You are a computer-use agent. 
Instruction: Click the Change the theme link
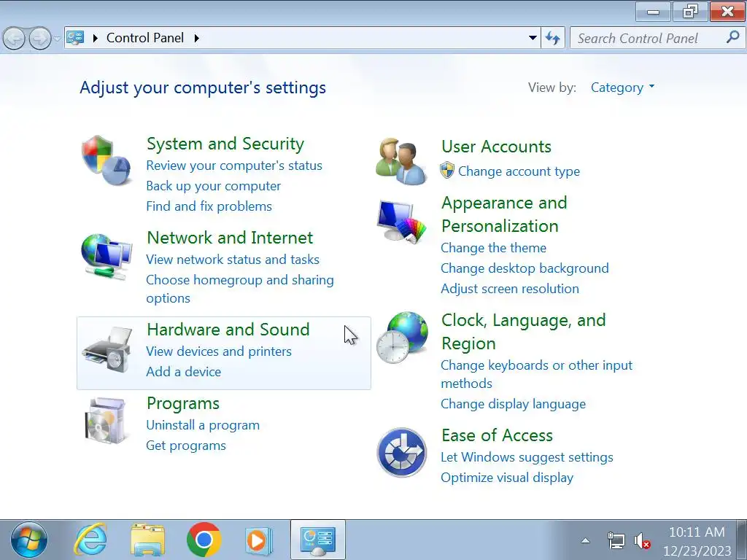click(x=493, y=248)
